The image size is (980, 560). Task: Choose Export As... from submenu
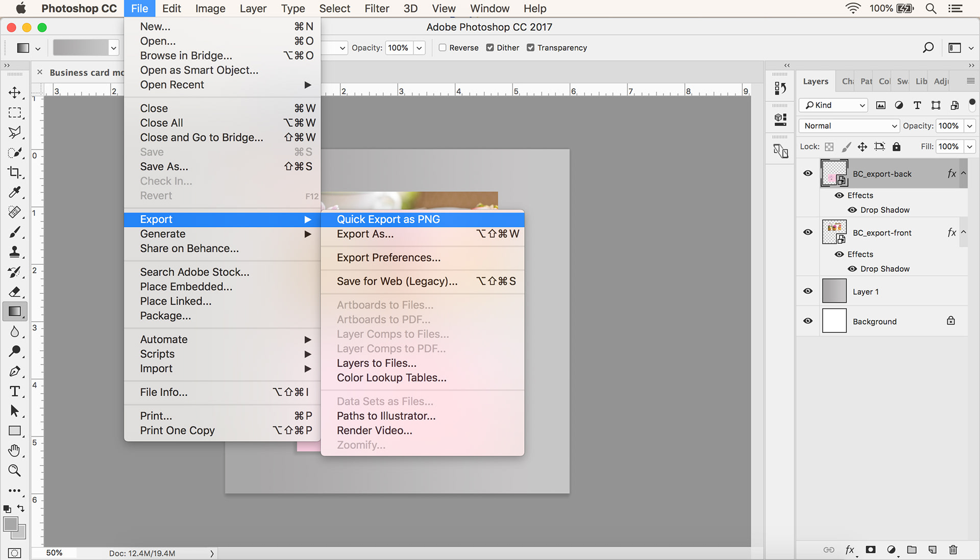[423, 234]
